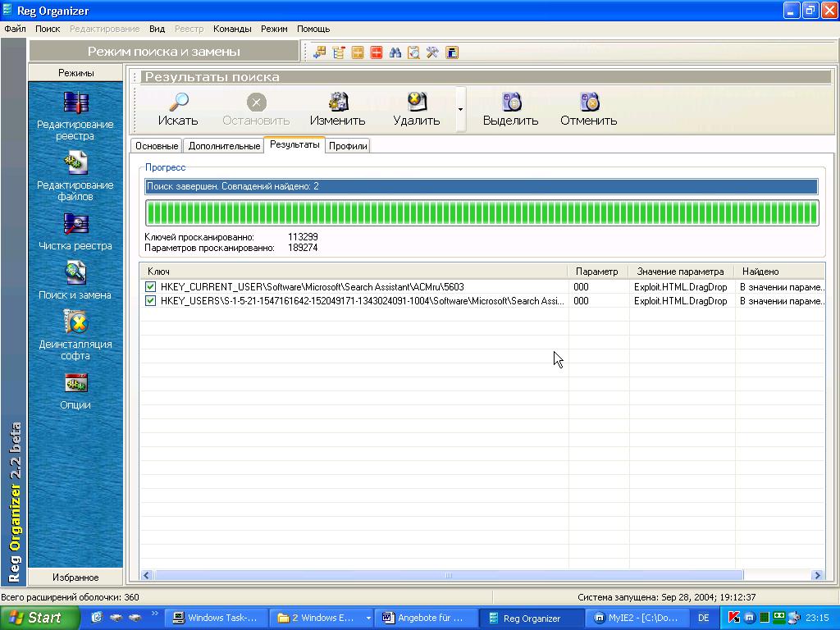Click the Искать search magnifier icon

(178, 101)
